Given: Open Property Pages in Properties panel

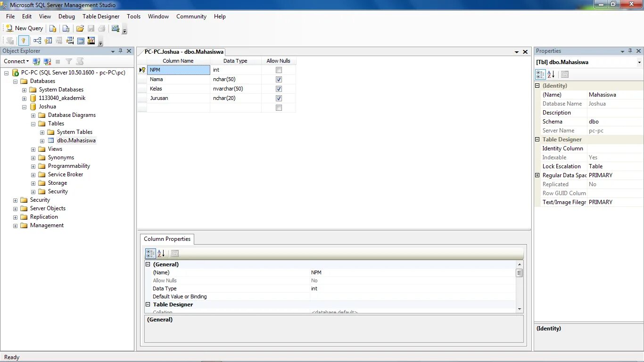Looking at the screenshot, I should [565, 74].
